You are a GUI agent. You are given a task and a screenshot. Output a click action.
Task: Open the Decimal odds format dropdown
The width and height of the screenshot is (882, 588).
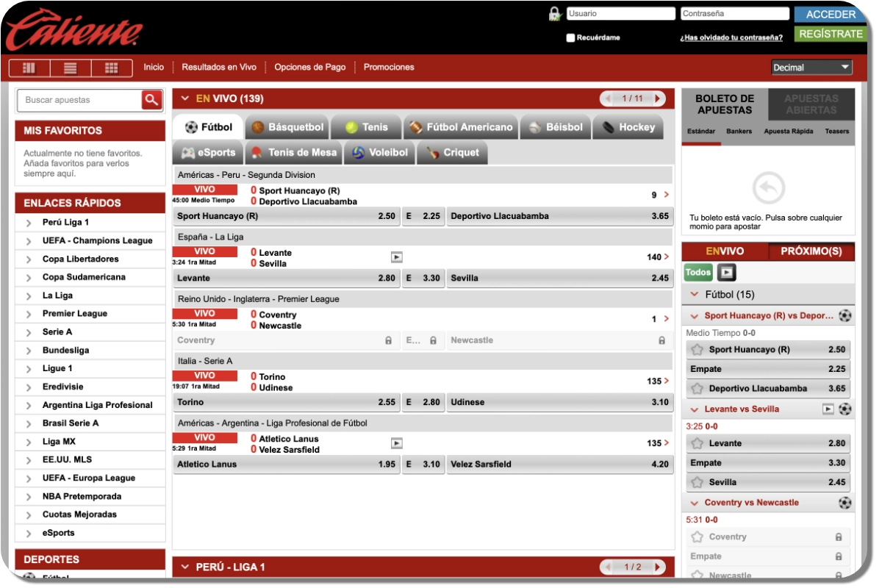click(811, 68)
